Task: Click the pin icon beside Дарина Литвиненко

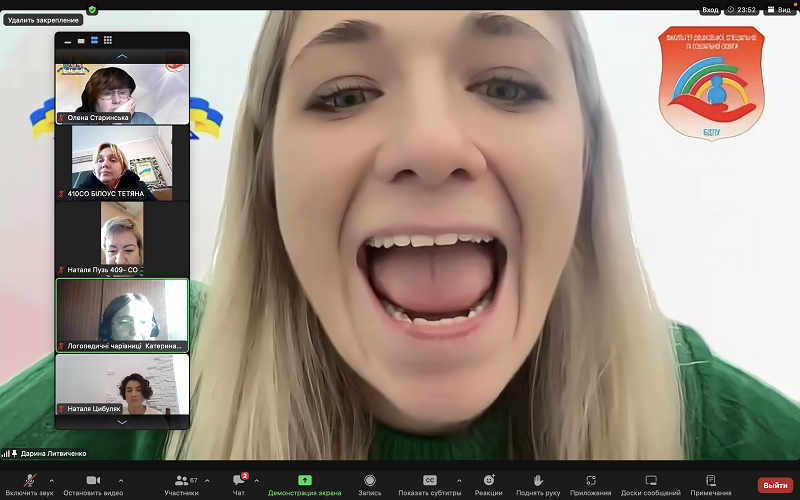Action: tap(15, 454)
